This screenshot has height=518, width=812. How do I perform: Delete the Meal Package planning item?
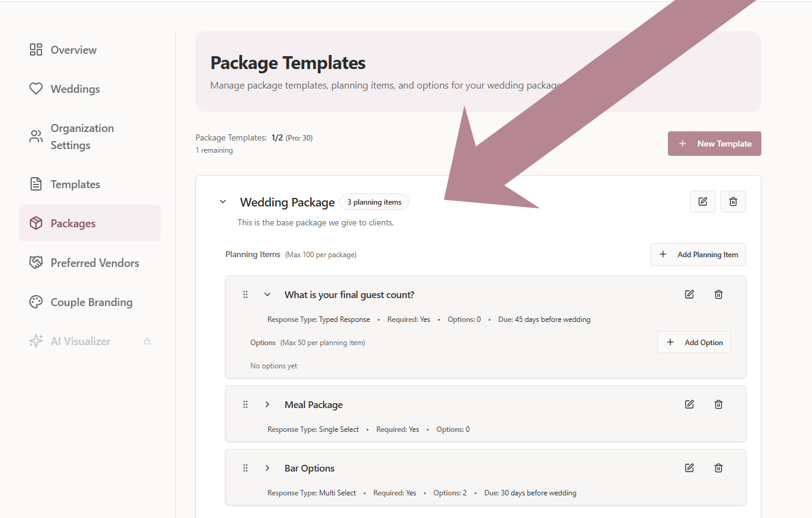[x=719, y=404]
